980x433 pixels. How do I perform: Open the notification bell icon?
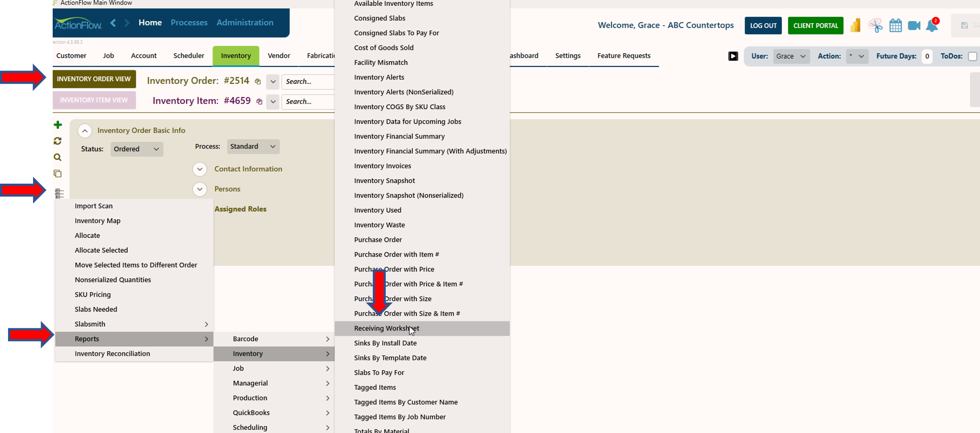tap(933, 25)
